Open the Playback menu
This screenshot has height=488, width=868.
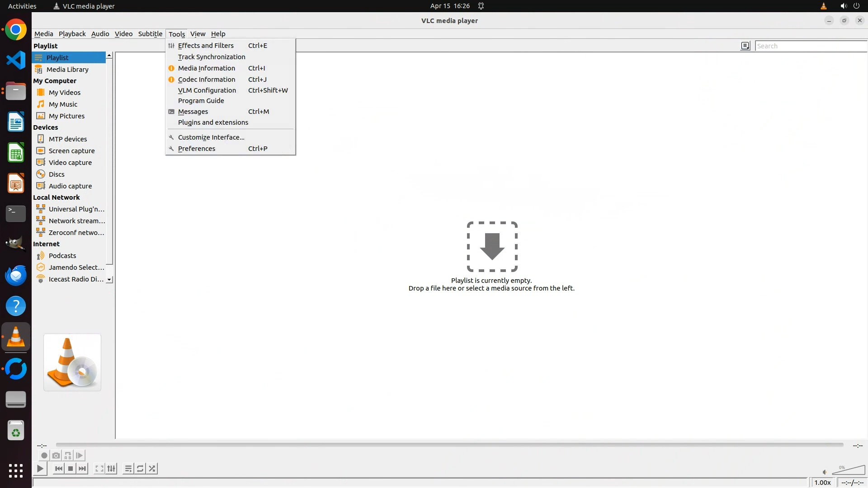(x=72, y=34)
